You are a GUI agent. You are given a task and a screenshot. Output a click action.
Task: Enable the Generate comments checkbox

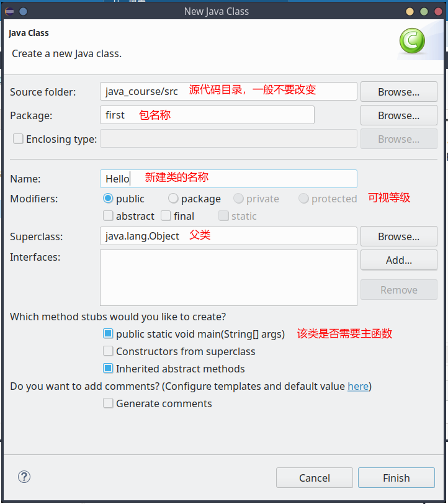tap(108, 403)
